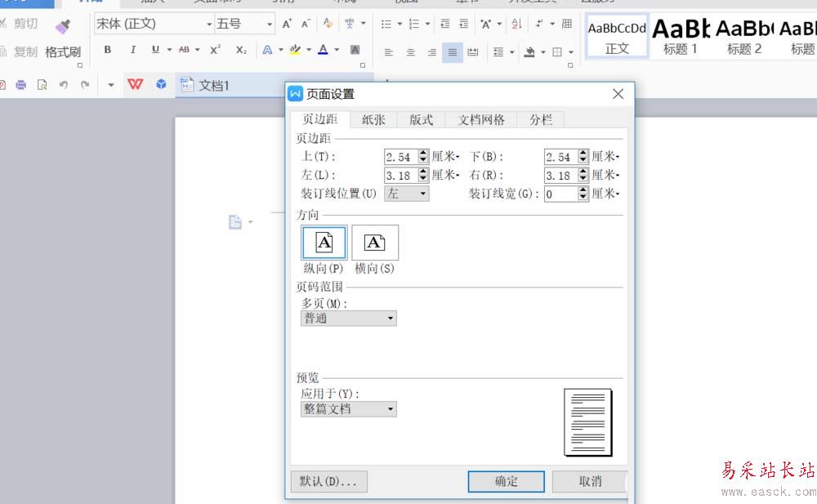Select landscape orientation 横向(S)
Image resolution: width=817 pixels, height=504 pixels.
coord(375,243)
